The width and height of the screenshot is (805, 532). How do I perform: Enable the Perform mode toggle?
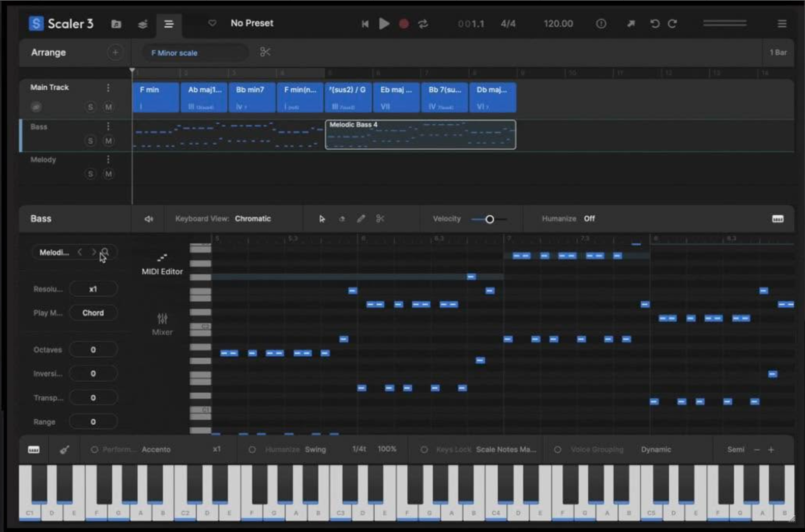point(94,450)
